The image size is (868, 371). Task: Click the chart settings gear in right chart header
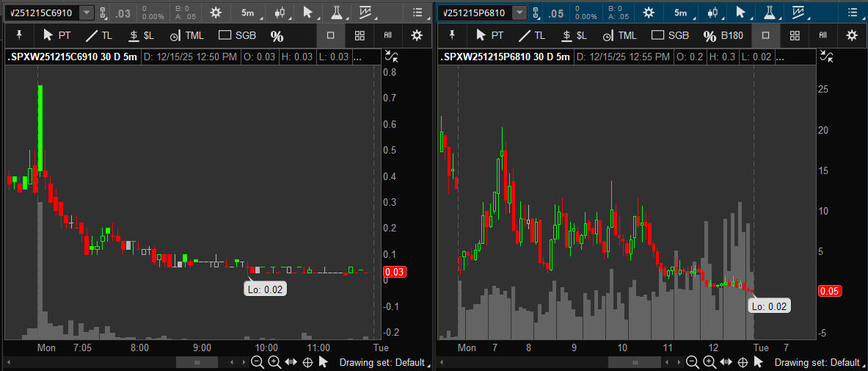[x=649, y=12]
